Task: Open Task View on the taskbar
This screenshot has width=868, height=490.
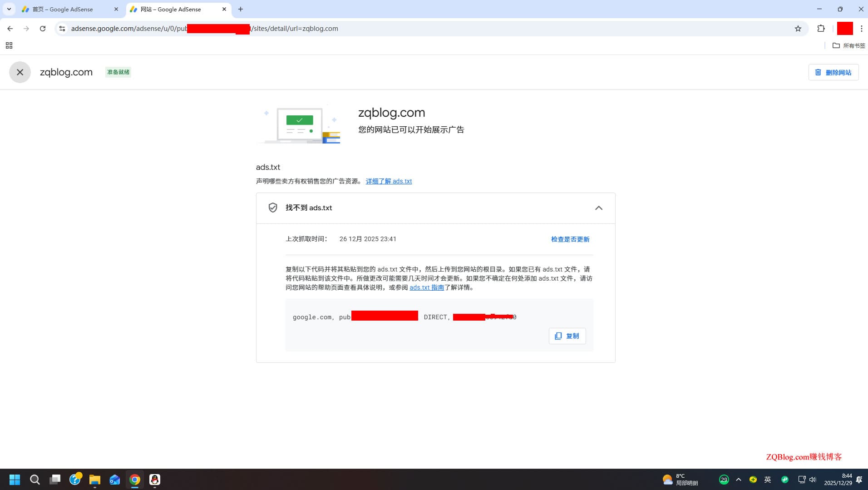Action: pyautogui.click(x=55, y=480)
